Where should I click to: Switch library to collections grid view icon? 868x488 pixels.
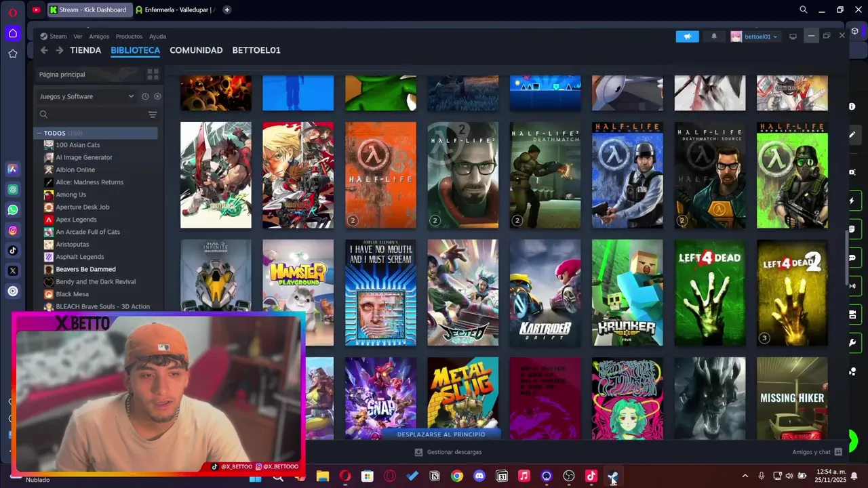coord(153,75)
